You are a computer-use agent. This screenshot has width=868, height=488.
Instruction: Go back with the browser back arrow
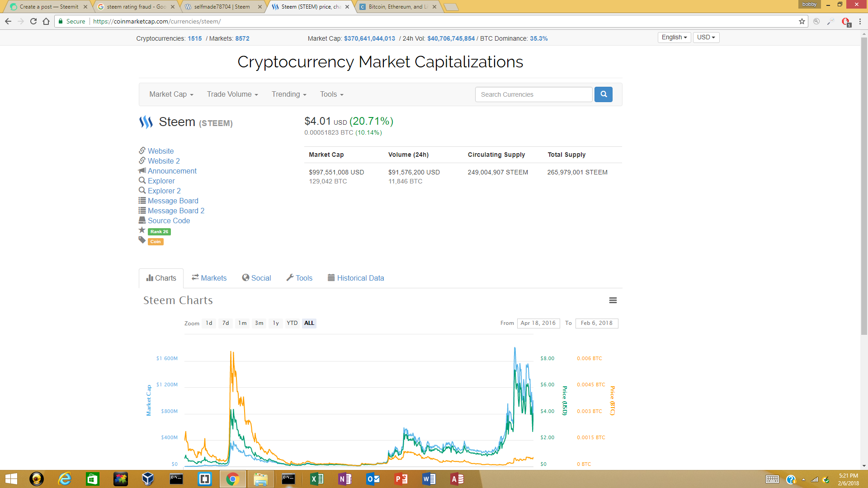(x=8, y=21)
